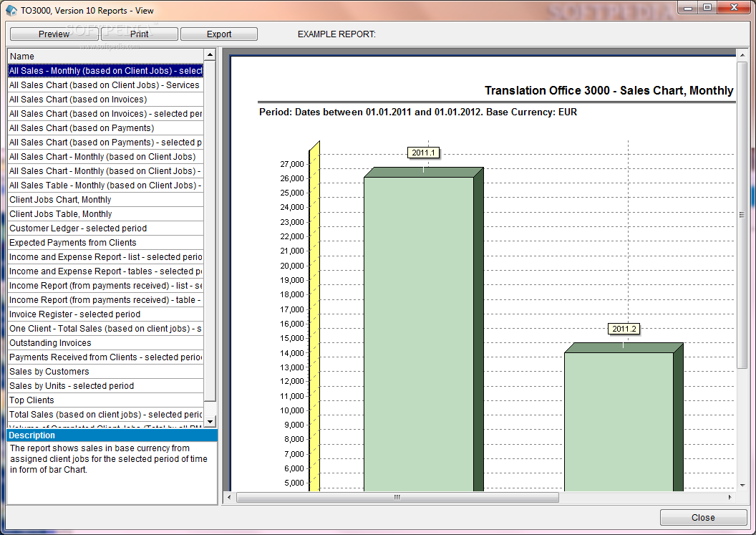Click the Preview button
This screenshot has height=535, width=756.
(x=54, y=34)
